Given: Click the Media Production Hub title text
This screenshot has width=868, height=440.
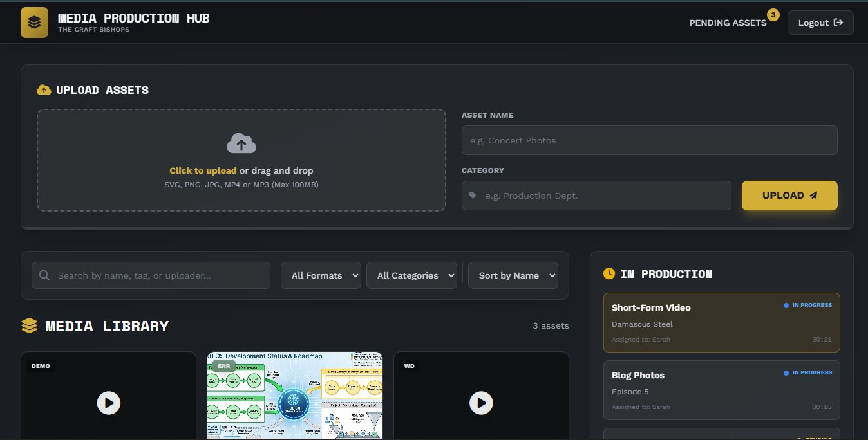Looking at the screenshot, I should point(134,18).
